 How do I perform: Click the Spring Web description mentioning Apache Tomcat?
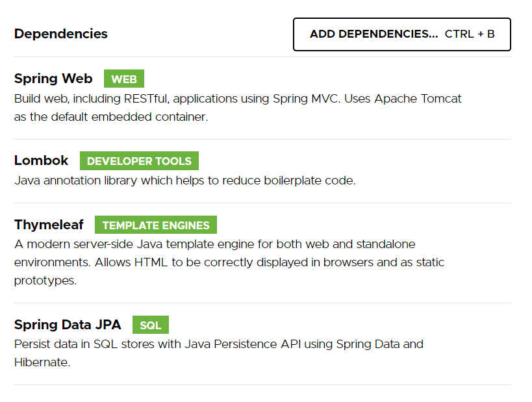coord(238,108)
